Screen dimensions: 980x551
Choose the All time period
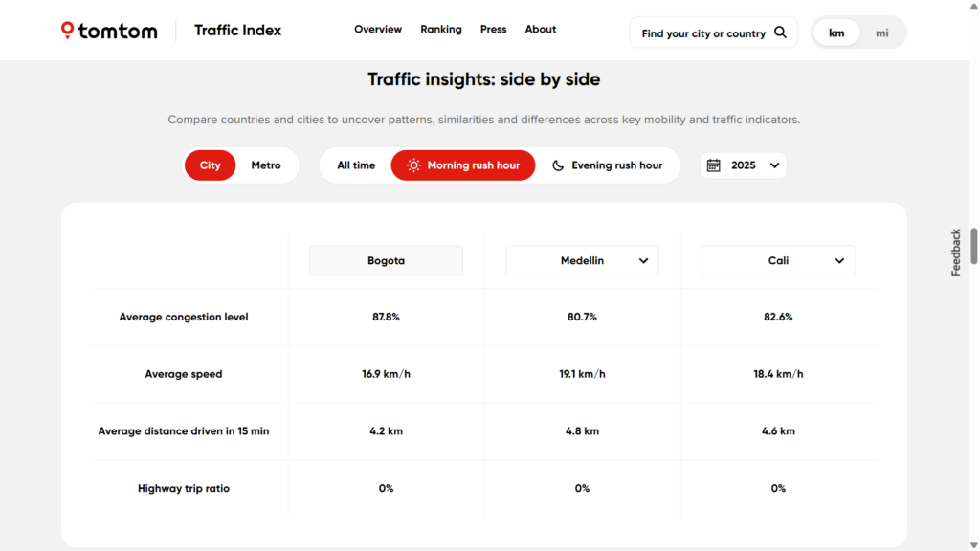(x=356, y=165)
